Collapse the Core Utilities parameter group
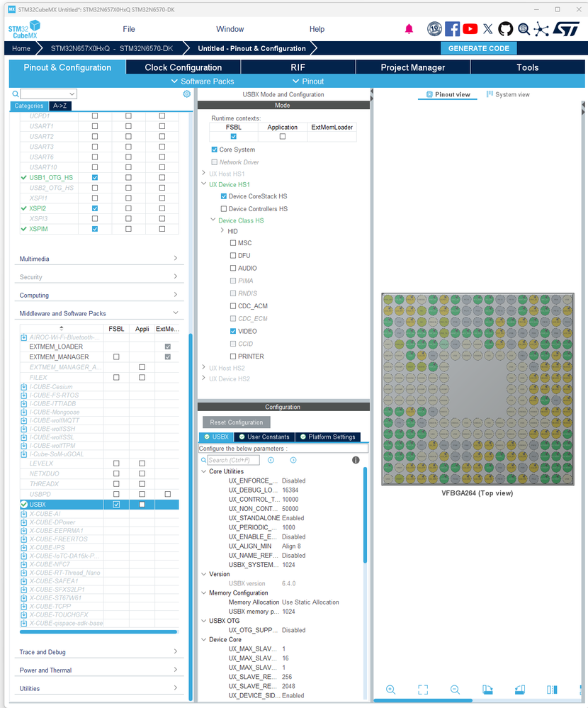 click(x=204, y=471)
